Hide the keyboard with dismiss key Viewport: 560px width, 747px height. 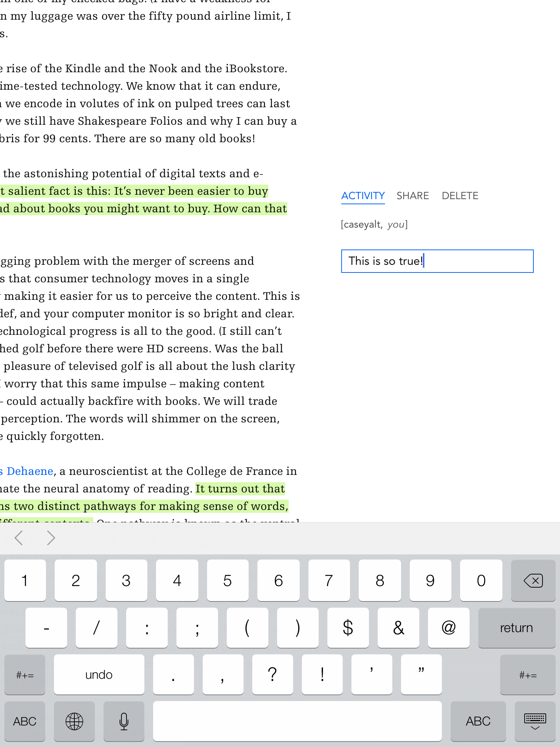pyautogui.click(x=535, y=721)
